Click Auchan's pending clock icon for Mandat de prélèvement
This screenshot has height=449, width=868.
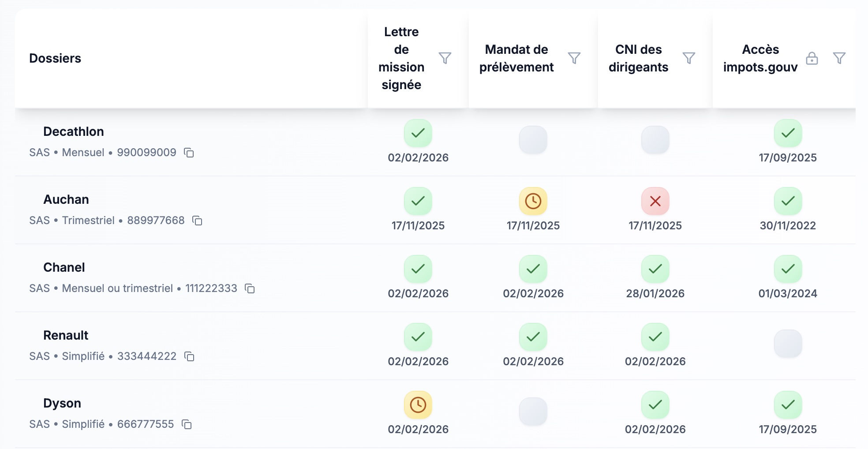point(533,202)
